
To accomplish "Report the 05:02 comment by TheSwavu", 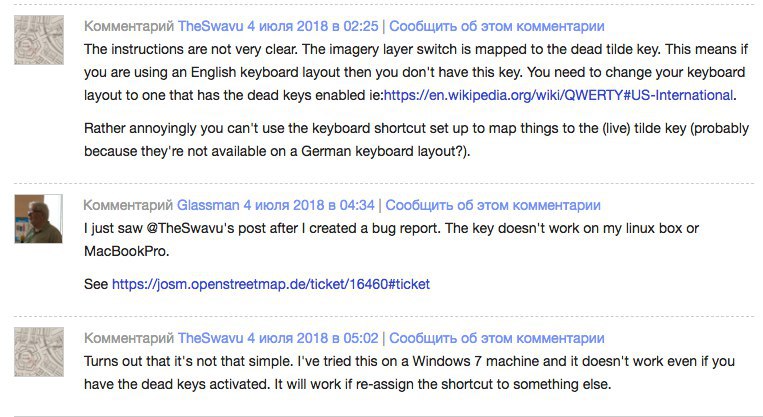I will [x=497, y=338].
